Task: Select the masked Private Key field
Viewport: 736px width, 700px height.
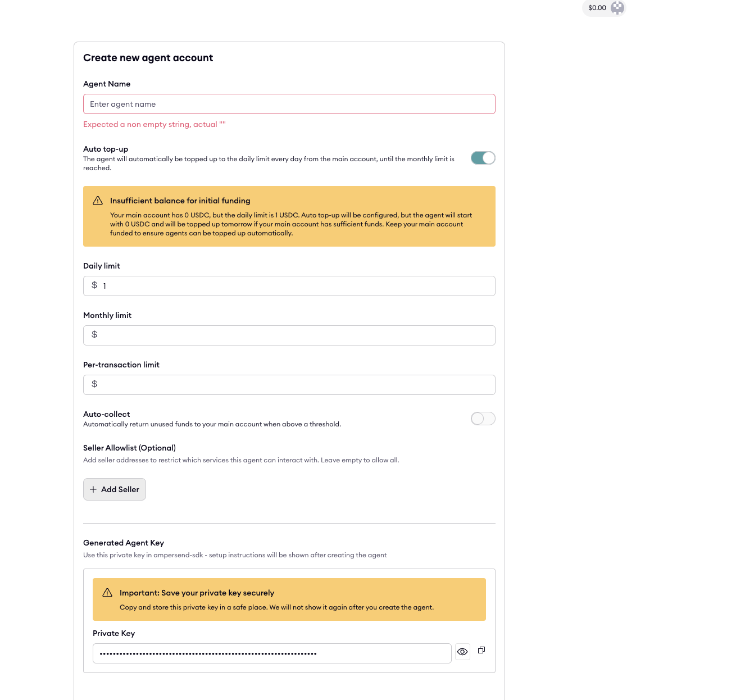Action: point(271,653)
